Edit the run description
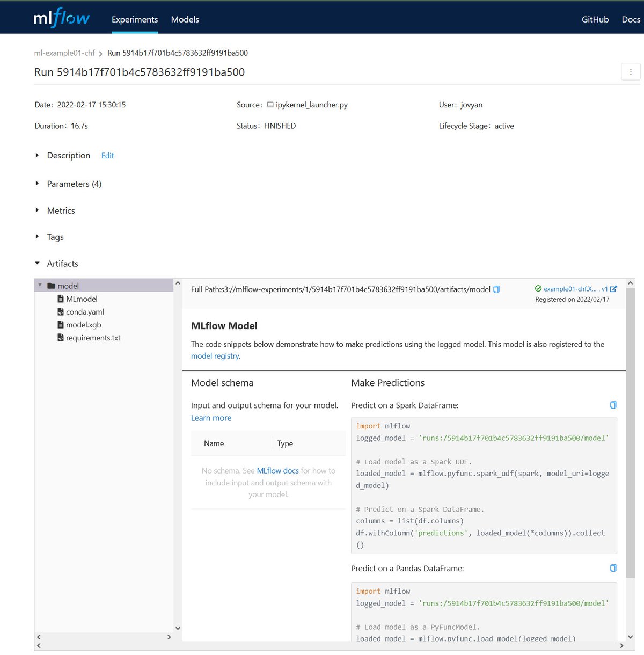This screenshot has height=655, width=644. [107, 155]
